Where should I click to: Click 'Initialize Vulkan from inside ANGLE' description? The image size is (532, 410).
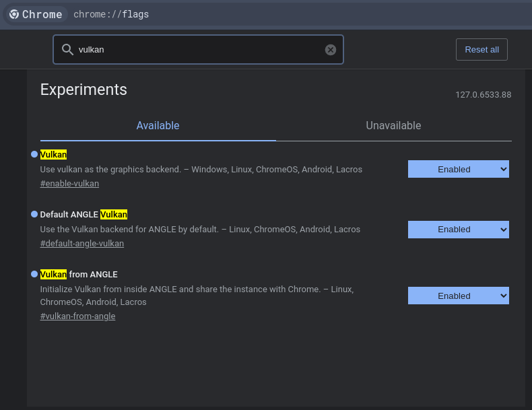pyautogui.click(x=197, y=296)
